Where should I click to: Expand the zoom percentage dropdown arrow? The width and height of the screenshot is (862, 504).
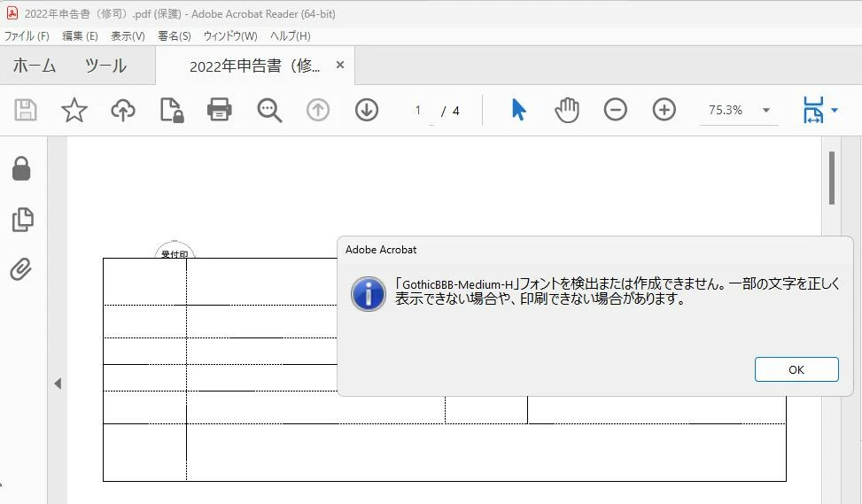click(x=765, y=110)
